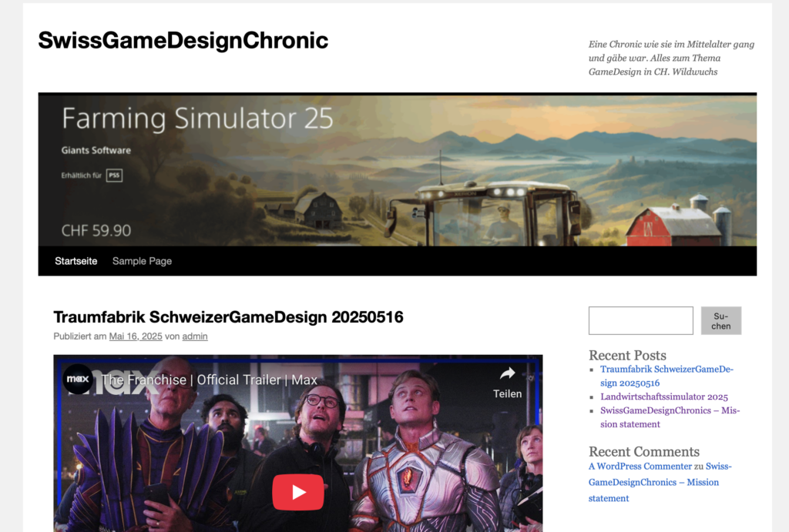Viewport: 789px width, 532px height.
Task: Click the Mai 16, 2025 date link
Action: click(x=136, y=336)
